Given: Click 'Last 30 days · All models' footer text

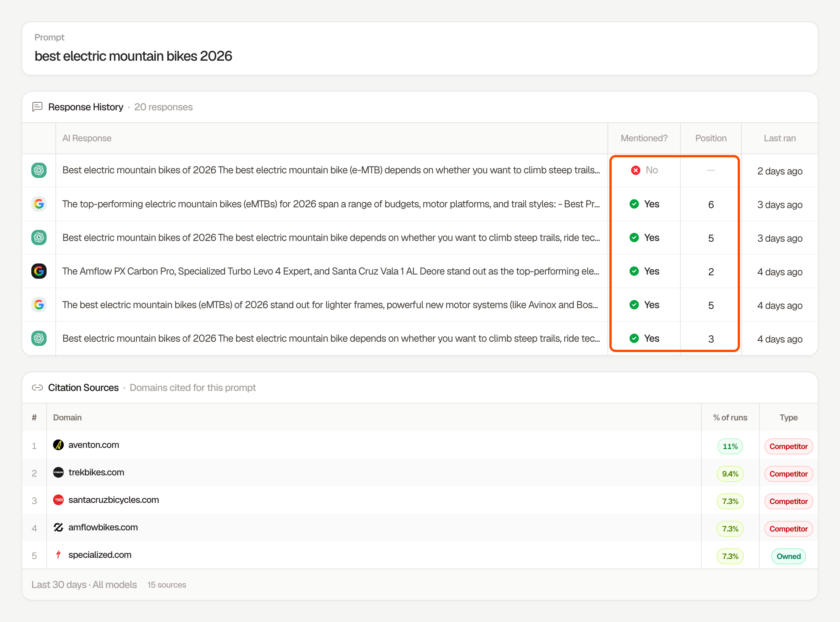Looking at the screenshot, I should pos(84,585).
